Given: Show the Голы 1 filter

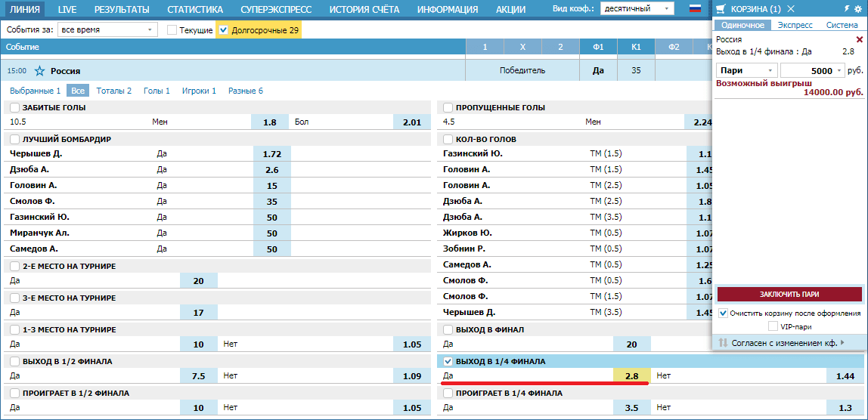Looking at the screenshot, I should coord(157,91).
